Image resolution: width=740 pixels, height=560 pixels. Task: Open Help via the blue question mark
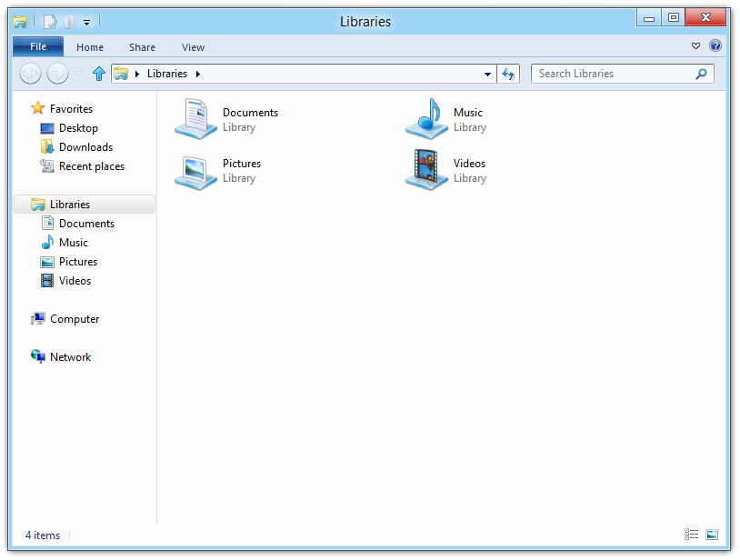click(715, 46)
